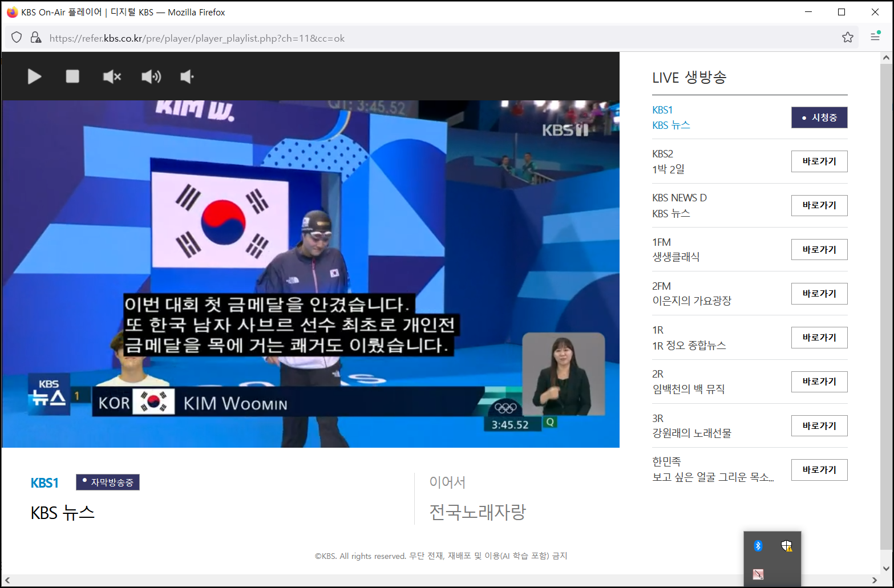Image resolution: width=894 pixels, height=588 pixels.
Task: Open the Bluetooth tray icon
Action: tap(758, 546)
